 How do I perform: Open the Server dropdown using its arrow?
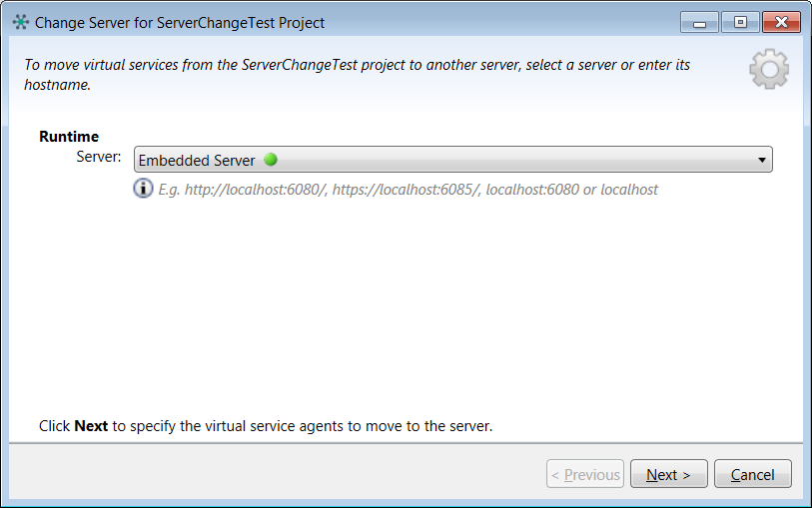tap(761, 160)
